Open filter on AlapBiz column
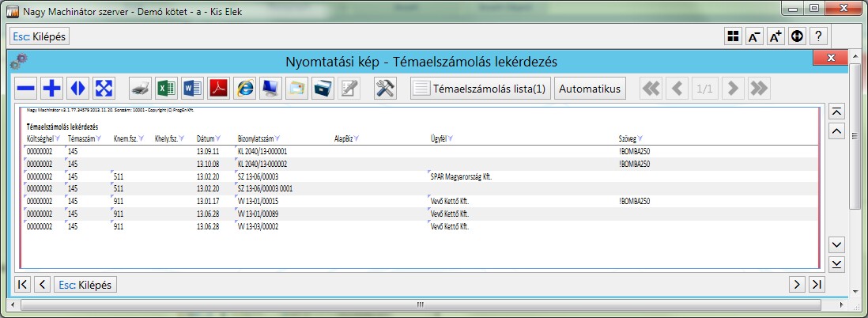Screen dimensions: 868x318 tap(356, 138)
